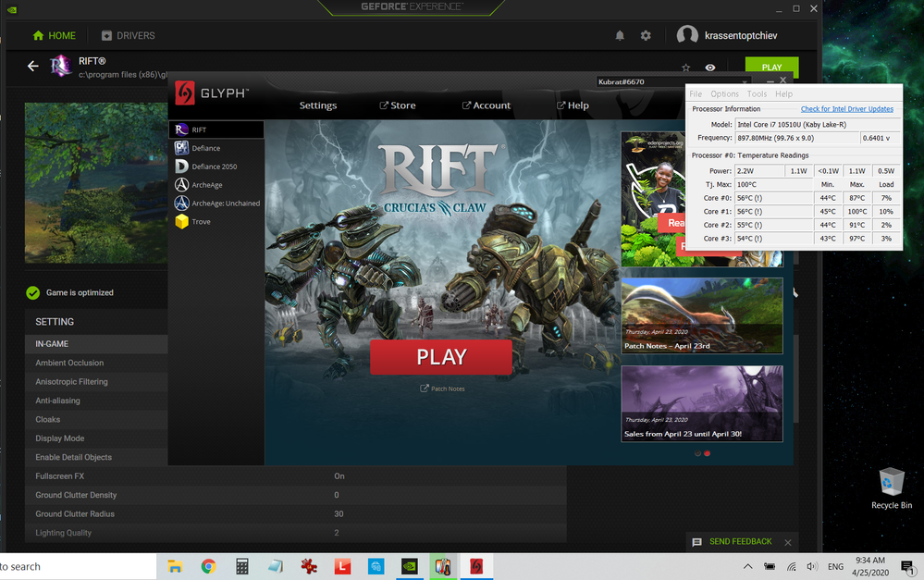The height and width of the screenshot is (580, 924).
Task: Open the Sales from April 23 news card
Action: tap(702, 403)
